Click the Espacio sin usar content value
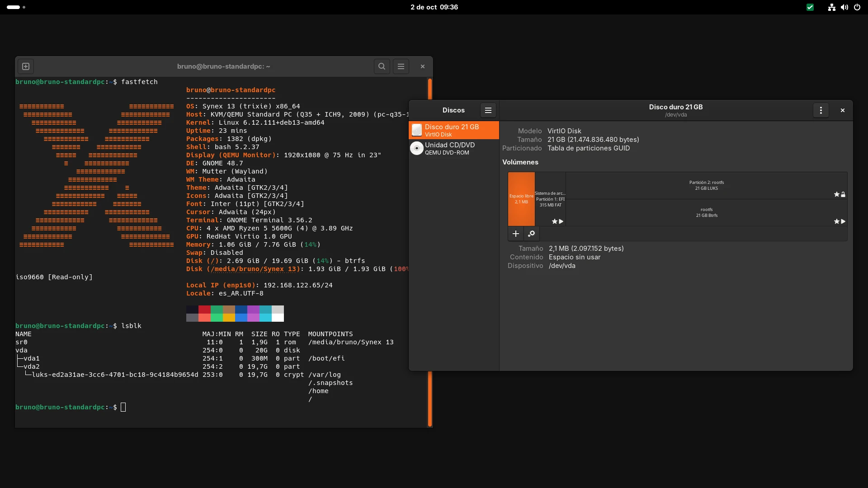 (x=574, y=257)
